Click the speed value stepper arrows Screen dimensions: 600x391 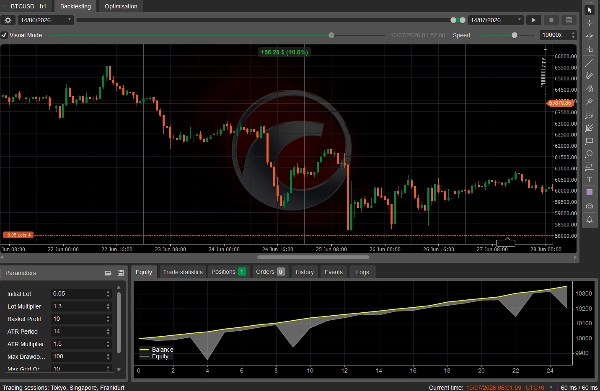(x=573, y=35)
